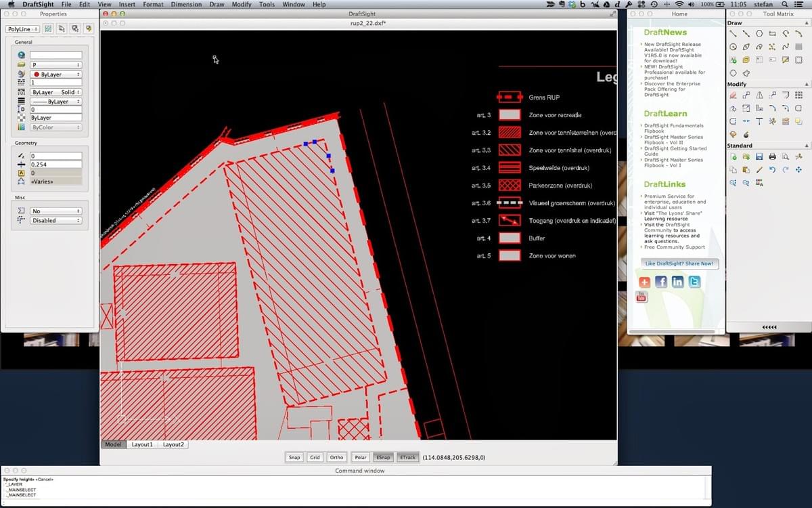Open the File menu

(66, 4)
